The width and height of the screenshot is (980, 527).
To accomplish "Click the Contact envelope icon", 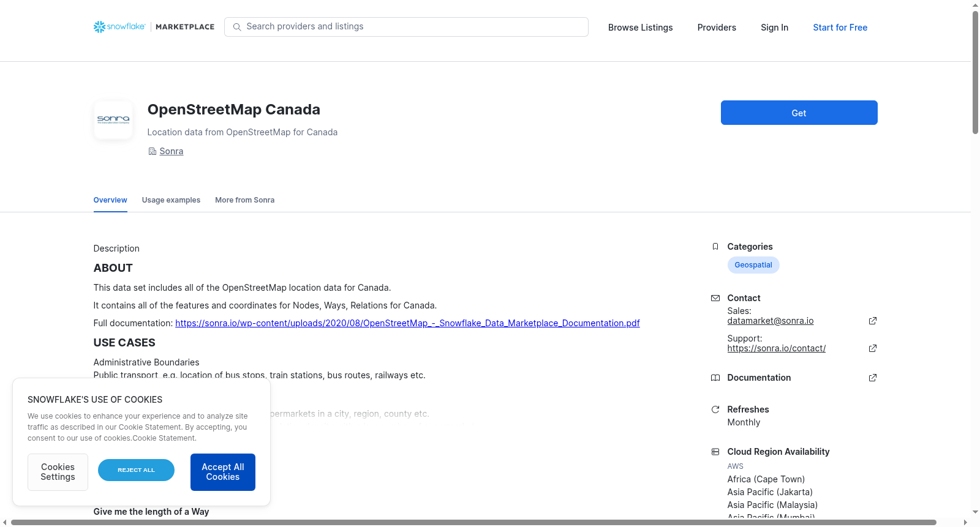I will click(715, 298).
